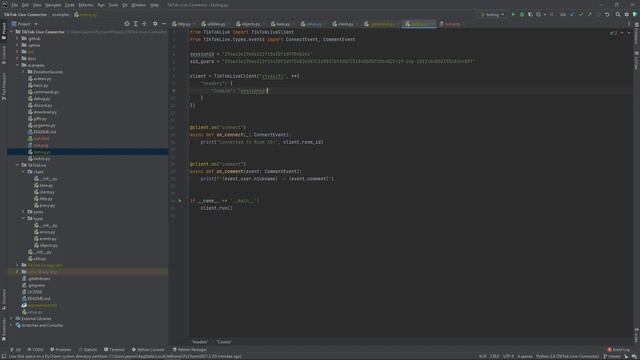Collapse the TikTokLive package folder
Image resolution: width=640 pixels, height=360 pixels.
(18, 165)
